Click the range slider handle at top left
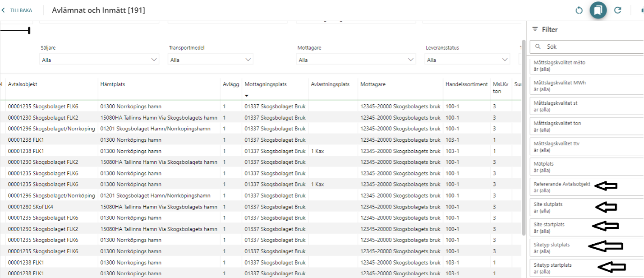This screenshot has height=278, width=644. pos(29,30)
